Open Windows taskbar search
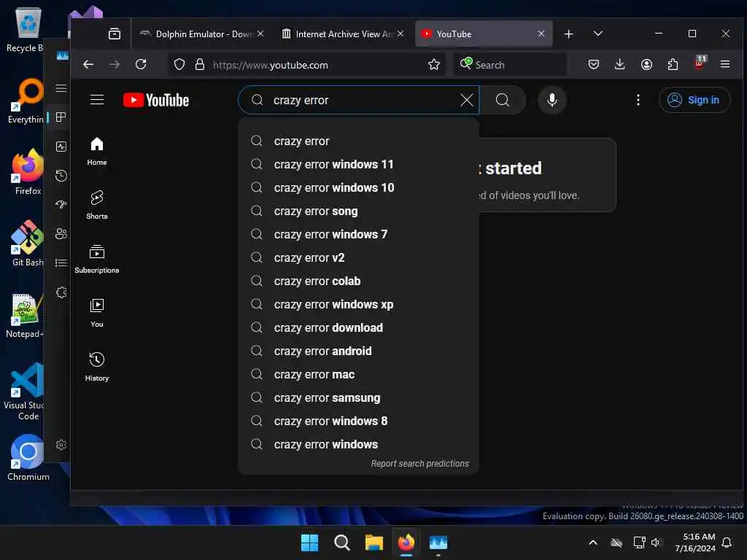The height and width of the screenshot is (560, 747). point(341,542)
